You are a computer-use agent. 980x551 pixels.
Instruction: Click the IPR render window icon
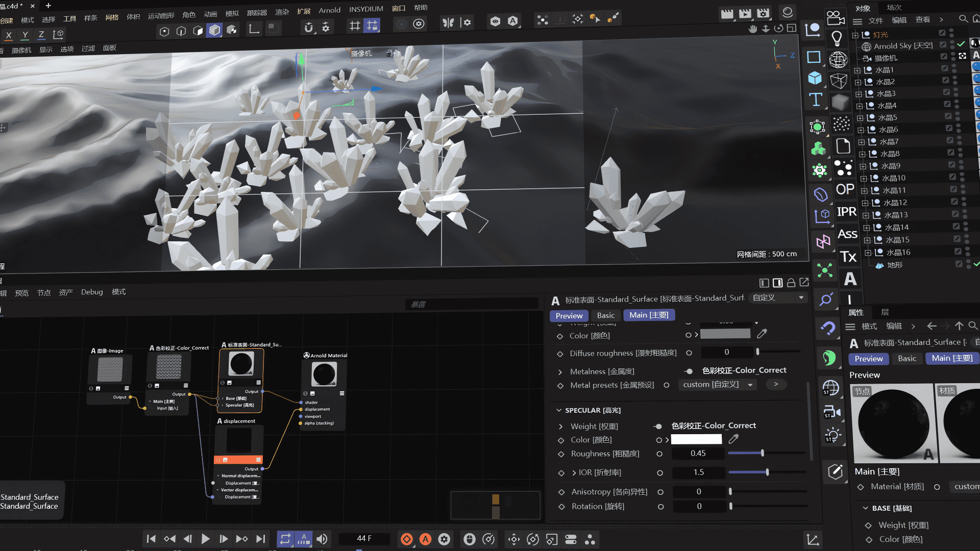coord(846,211)
